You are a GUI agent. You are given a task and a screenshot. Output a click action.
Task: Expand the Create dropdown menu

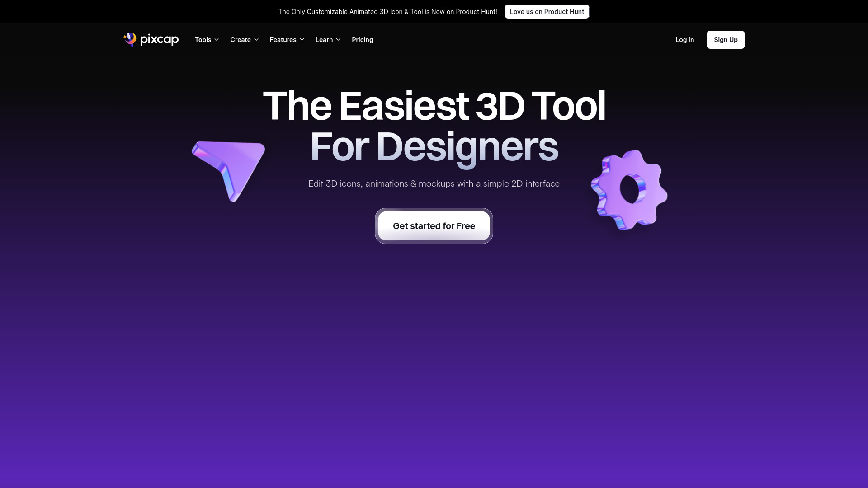(245, 39)
